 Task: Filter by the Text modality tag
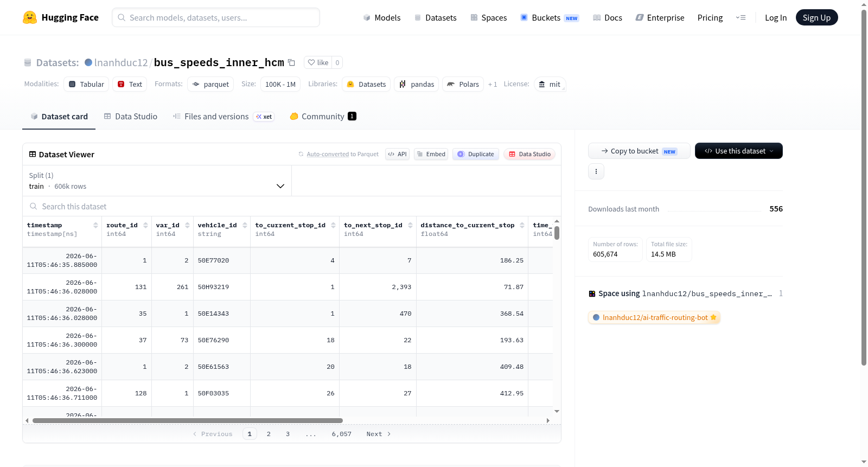pos(130,84)
